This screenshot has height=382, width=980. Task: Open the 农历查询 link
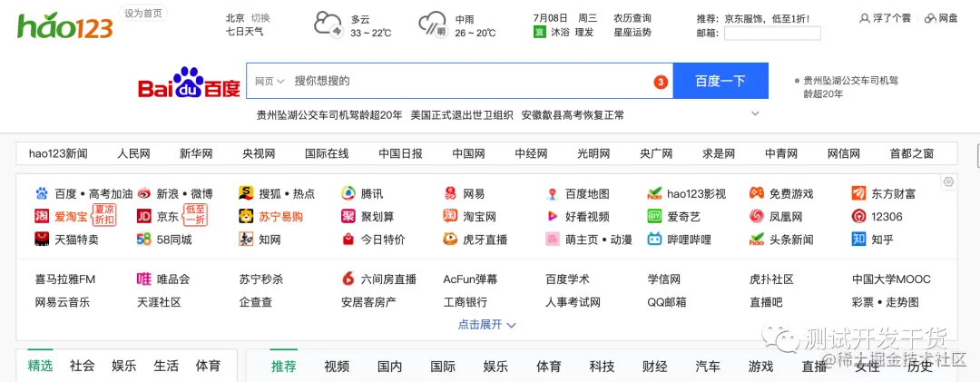point(632,18)
